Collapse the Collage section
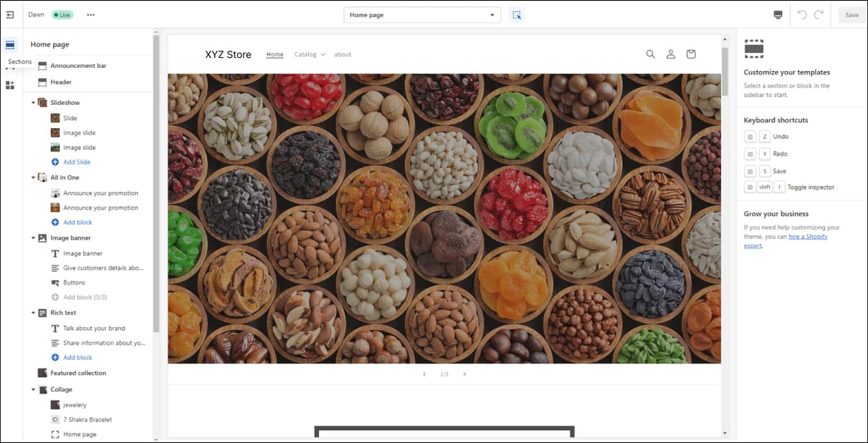The height and width of the screenshot is (443, 868). pyautogui.click(x=33, y=389)
